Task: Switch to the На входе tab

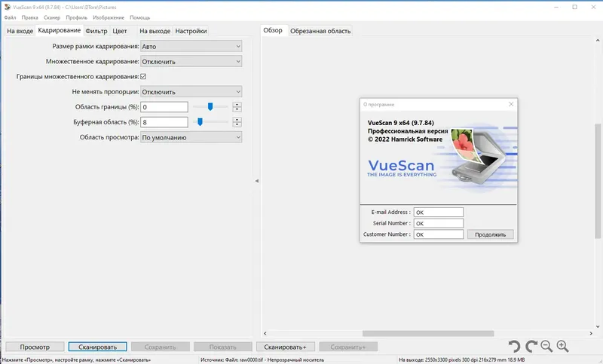Action: (20, 31)
